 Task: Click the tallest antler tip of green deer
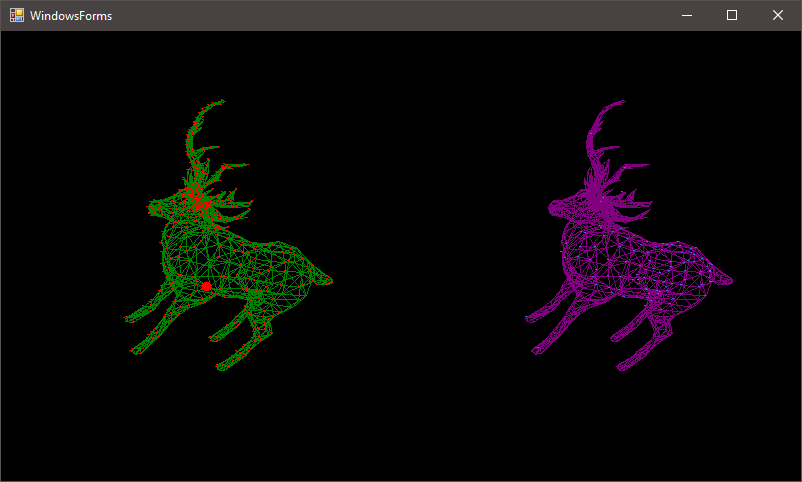pos(221,101)
